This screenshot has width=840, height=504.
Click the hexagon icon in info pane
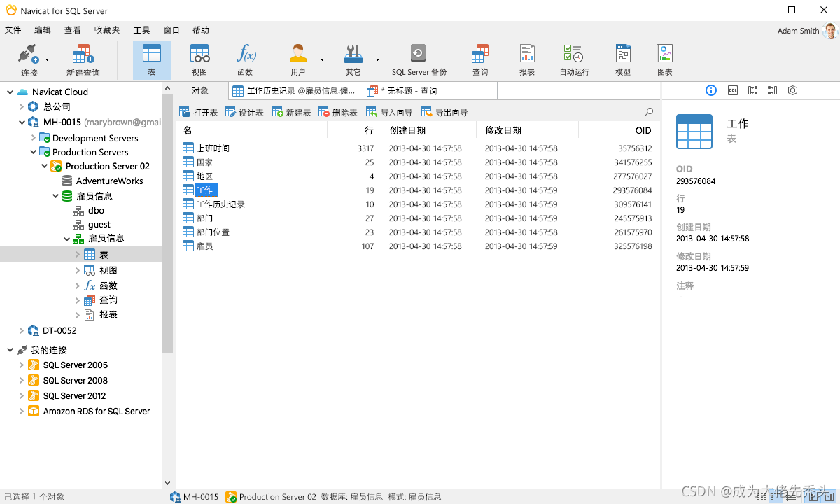[x=792, y=90]
